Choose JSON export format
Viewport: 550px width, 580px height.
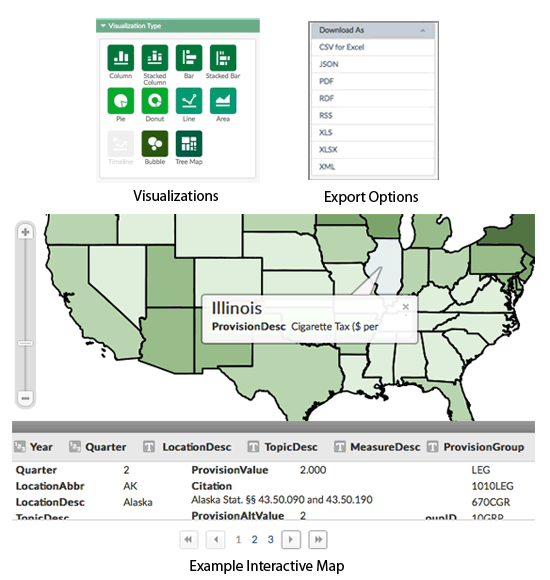coord(373,64)
